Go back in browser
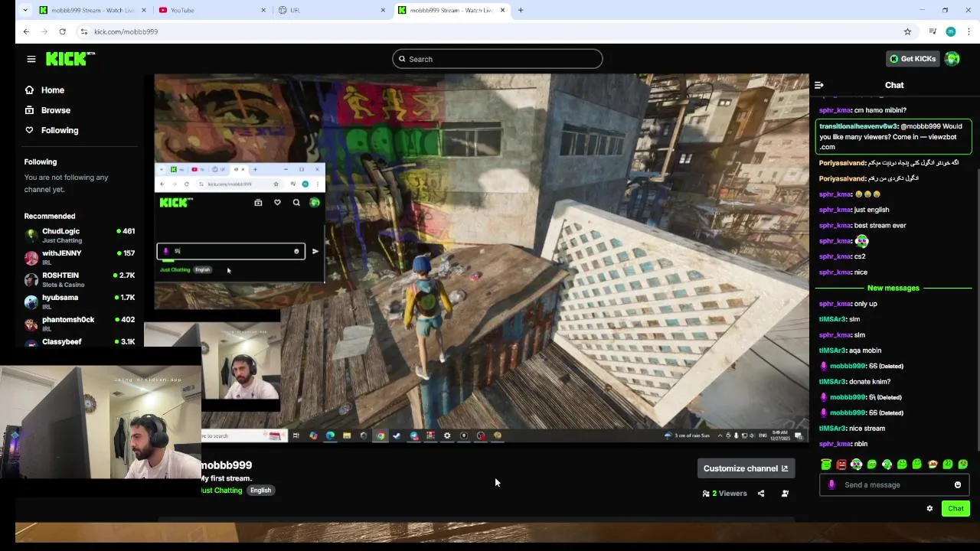The width and height of the screenshot is (980, 551). pos(26,31)
